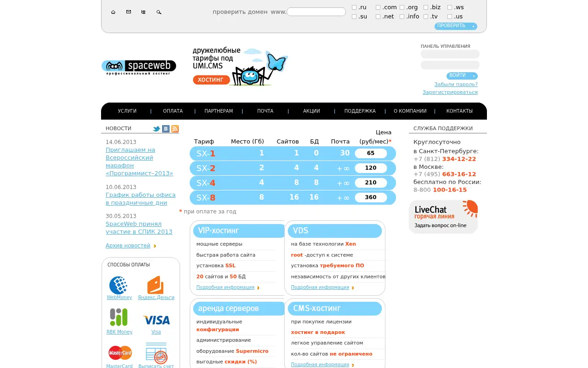
Task: Open the СПИК 2013 news link
Action: pos(139,228)
